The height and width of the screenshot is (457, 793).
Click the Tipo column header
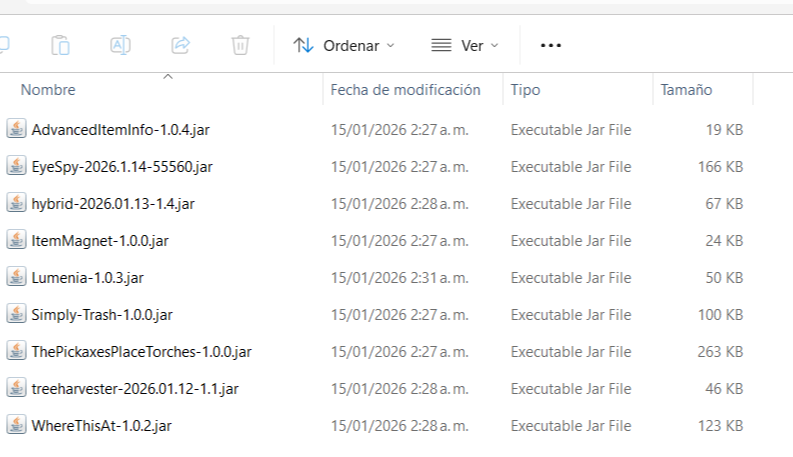525,90
